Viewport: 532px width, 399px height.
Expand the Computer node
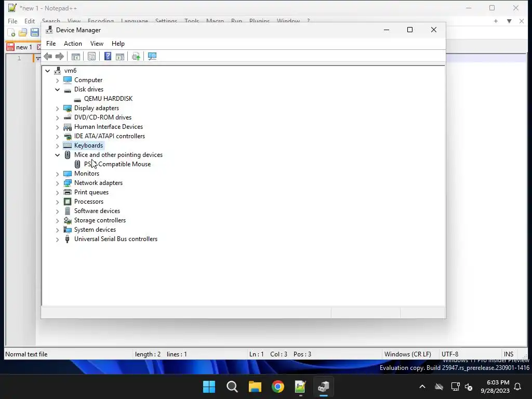[x=57, y=81]
